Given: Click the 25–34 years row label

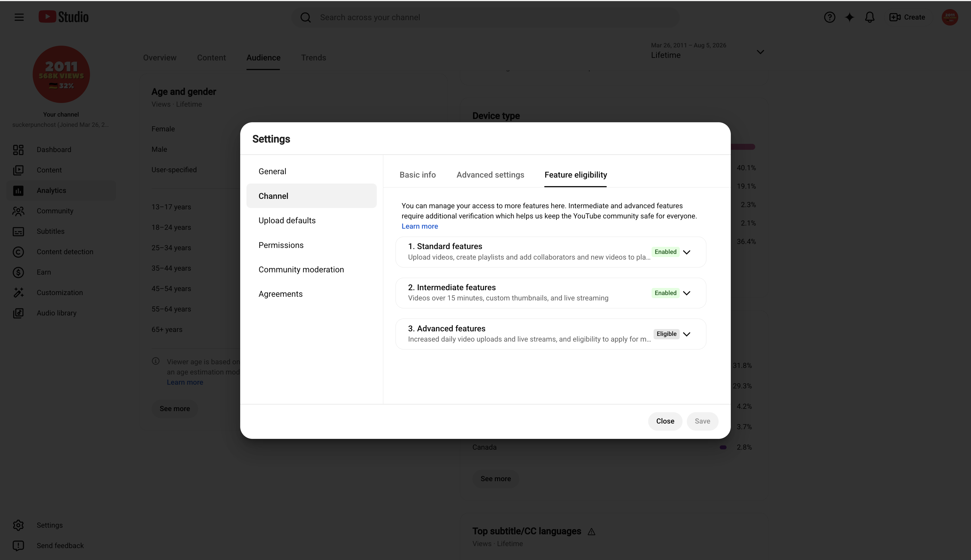Looking at the screenshot, I should pos(171,248).
